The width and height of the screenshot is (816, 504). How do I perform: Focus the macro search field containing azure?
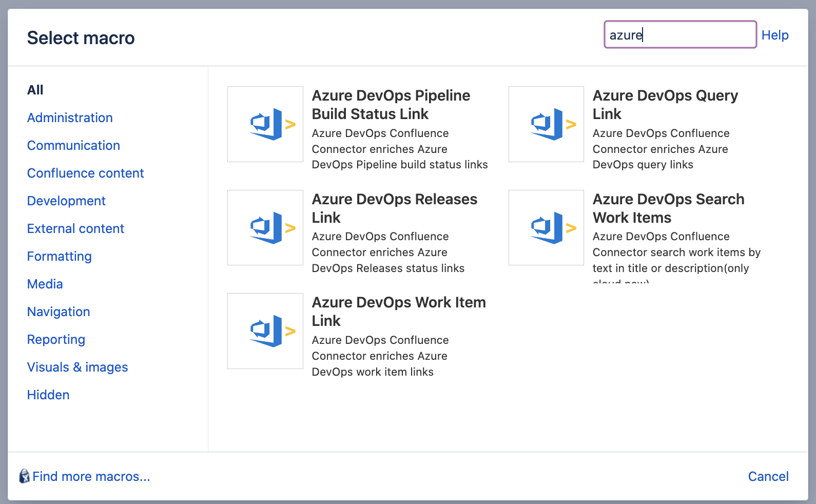click(680, 35)
